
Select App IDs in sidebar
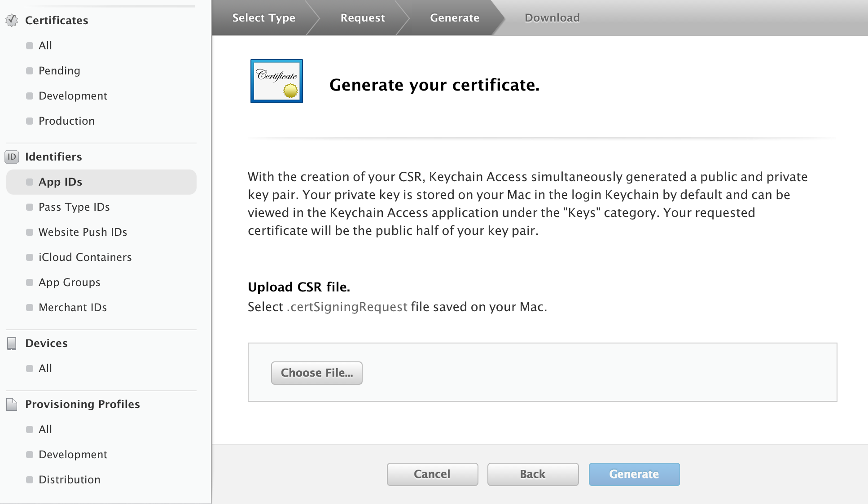tap(60, 182)
